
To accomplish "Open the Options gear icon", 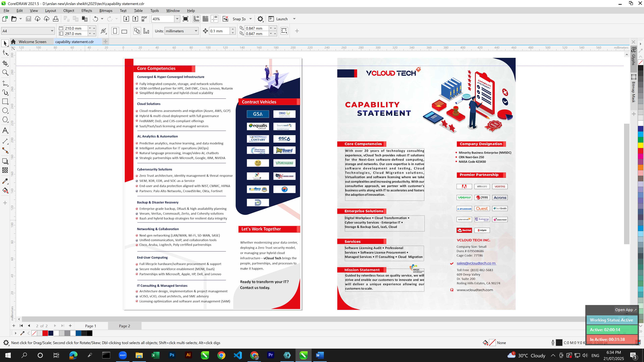I will coord(260,19).
